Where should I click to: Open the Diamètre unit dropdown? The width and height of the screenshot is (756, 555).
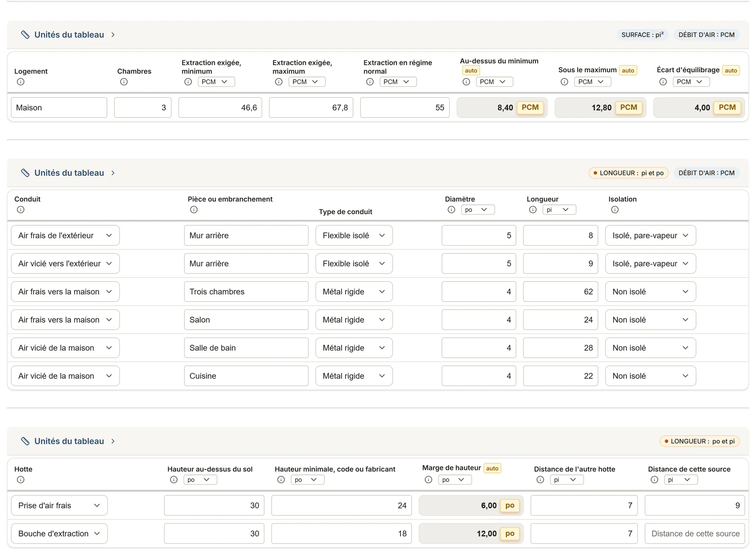[x=478, y=209]
